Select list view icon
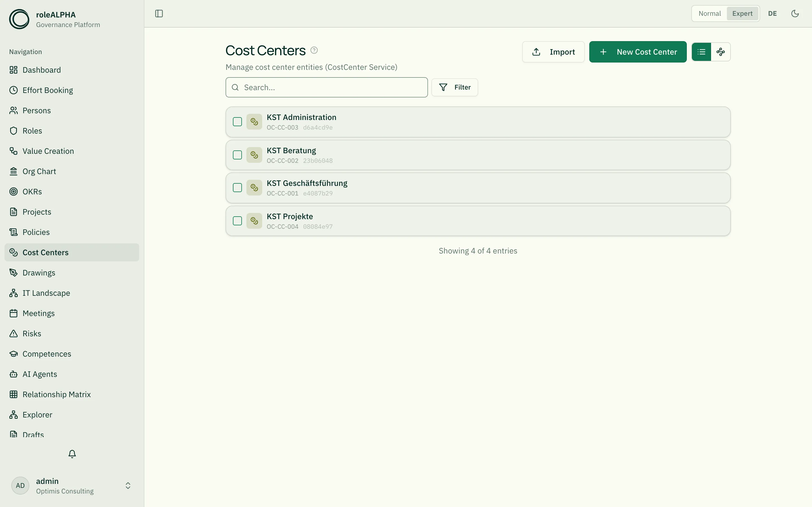 pyautogui.click(x=701, y=52)
